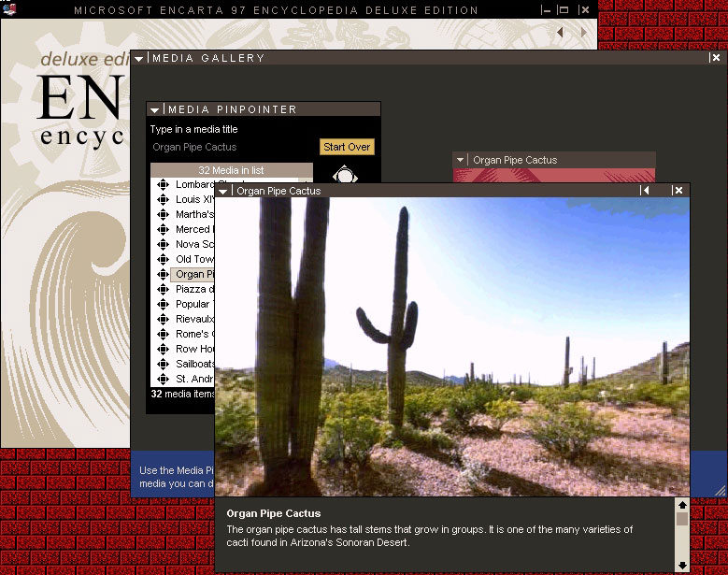Click the media icon beside Lombard in list
The height and width of the screenshot is (575, 728).
(x=164, y=185)
